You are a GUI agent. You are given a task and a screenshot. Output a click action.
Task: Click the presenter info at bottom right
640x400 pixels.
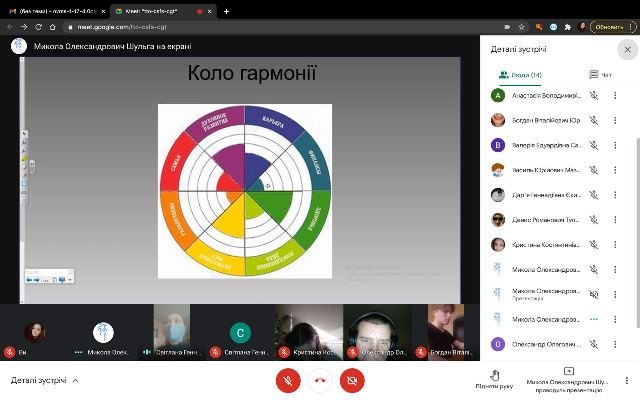coord(569,380)
